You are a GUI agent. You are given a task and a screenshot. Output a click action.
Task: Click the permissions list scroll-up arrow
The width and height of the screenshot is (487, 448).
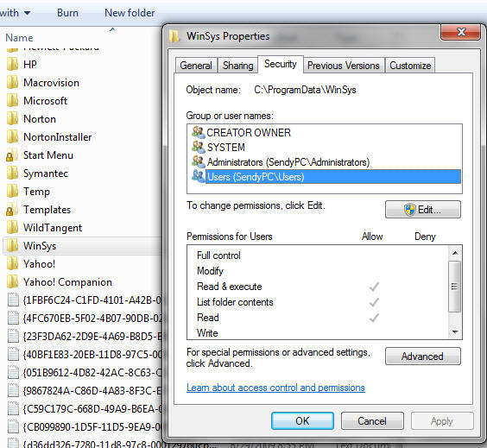(x=455, y=253)
